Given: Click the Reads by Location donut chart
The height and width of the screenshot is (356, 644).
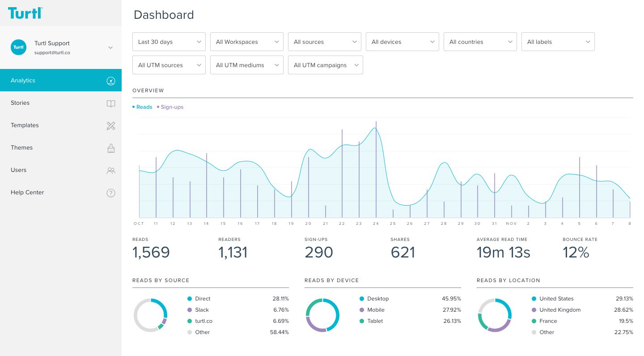Looking at the screenshot, I should [495, 315].
